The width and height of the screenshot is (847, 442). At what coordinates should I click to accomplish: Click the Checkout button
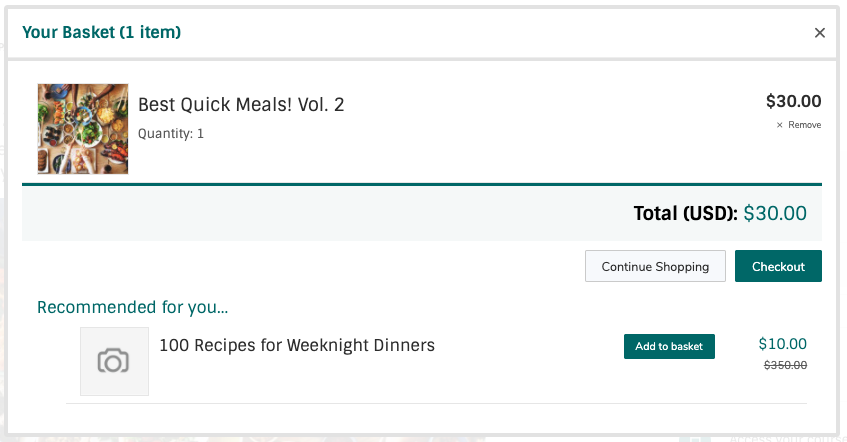point(778,266)
